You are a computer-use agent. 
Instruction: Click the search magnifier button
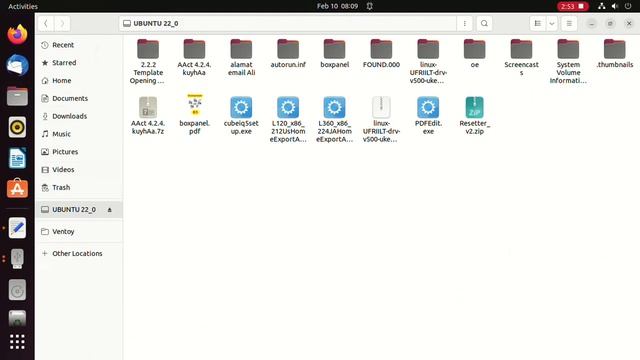click(x=484, y=23)
